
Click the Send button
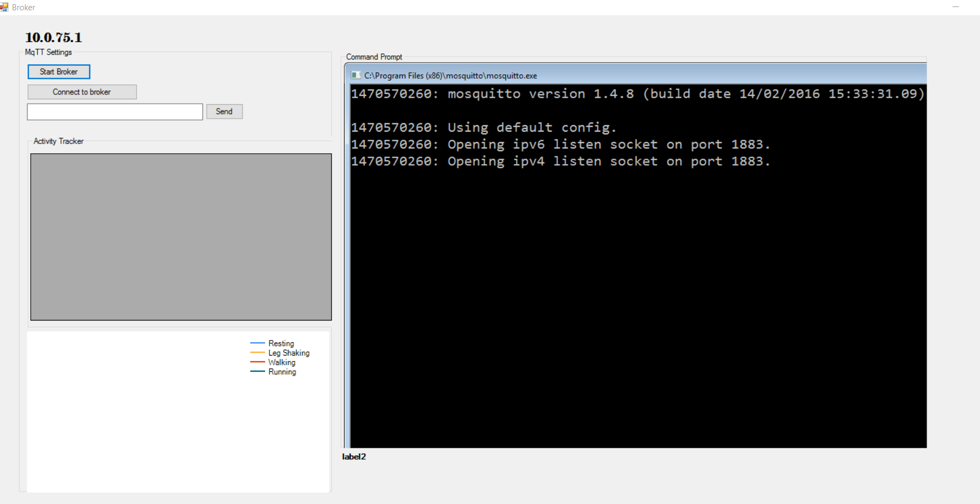tap(224, 111)
